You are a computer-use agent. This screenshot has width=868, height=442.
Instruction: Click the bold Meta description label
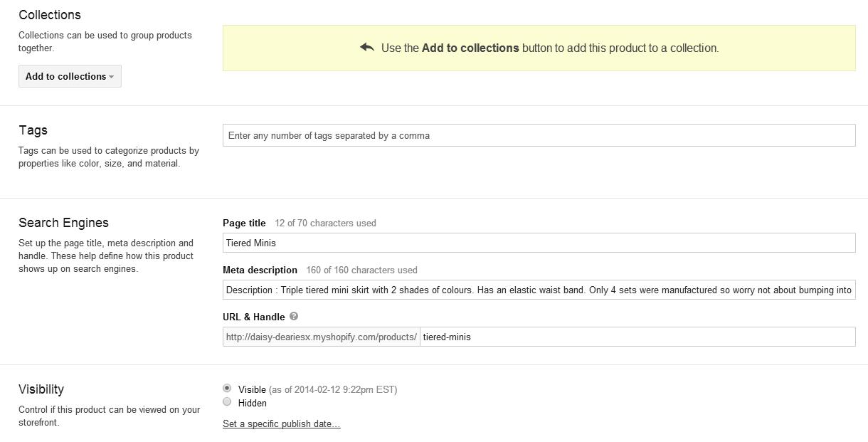tap(260, 270)
